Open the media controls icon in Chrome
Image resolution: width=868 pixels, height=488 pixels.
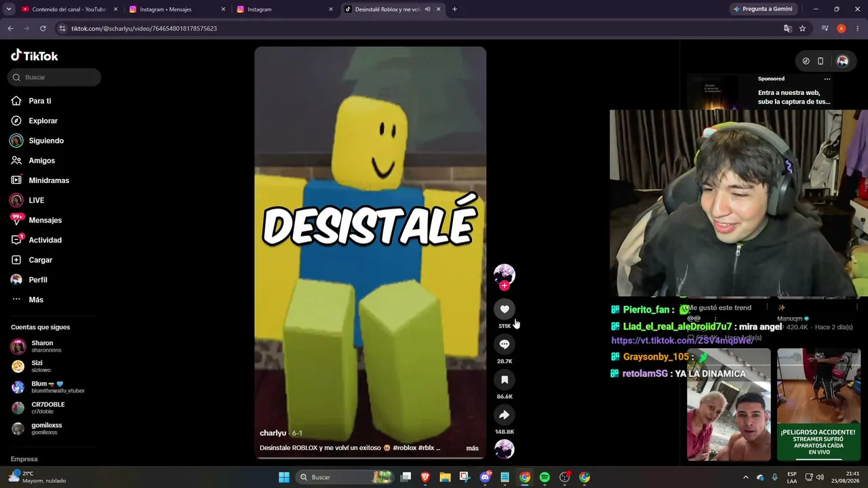pyautogui.click(x=825, y=28)
